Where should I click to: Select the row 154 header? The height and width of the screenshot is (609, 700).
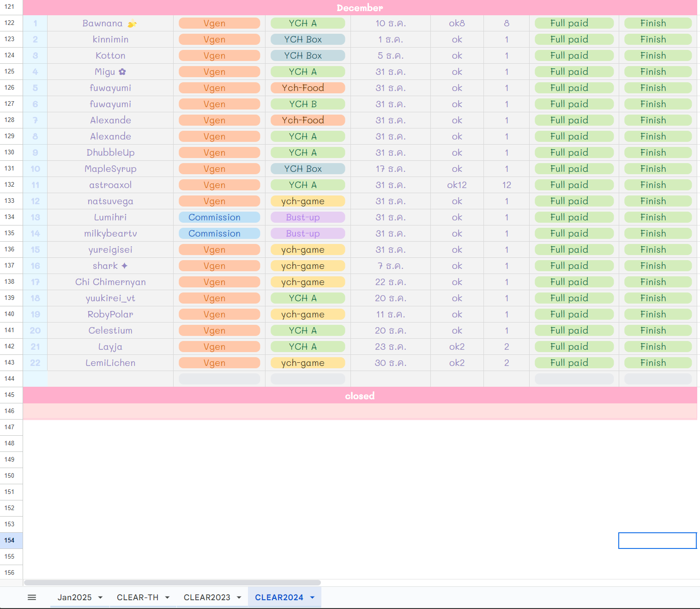tap(10, 540)
